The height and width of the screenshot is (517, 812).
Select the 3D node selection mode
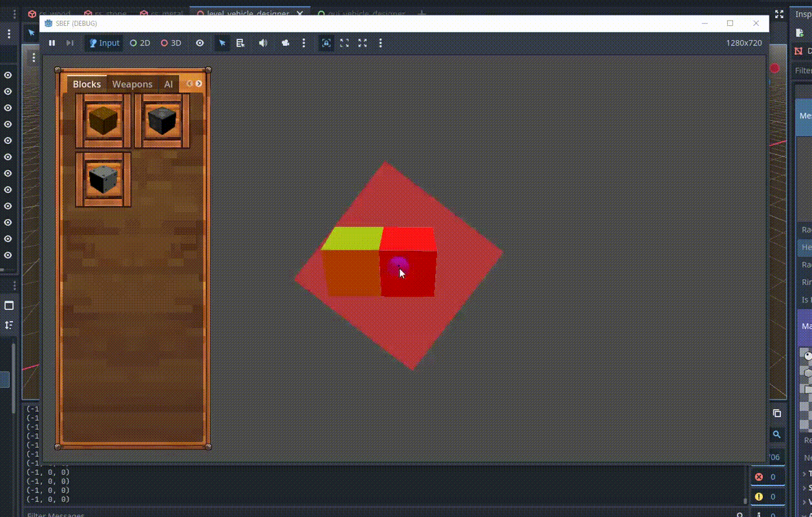pos(171,43)
